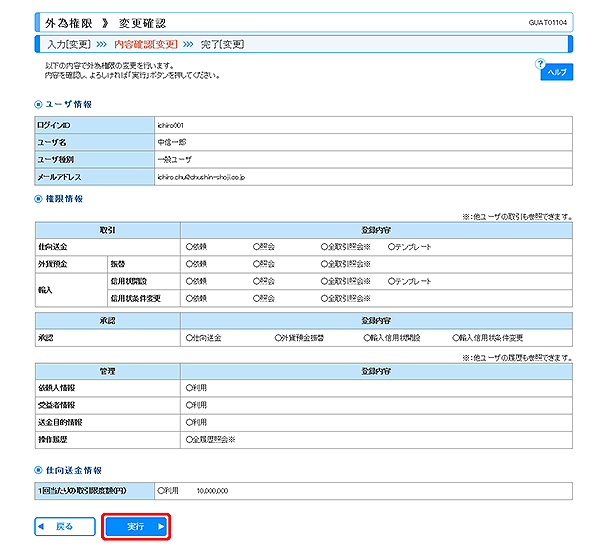Click 照会 in the 仕向送金 row
This screenshot has width=600, height=550.
(264, 247)
